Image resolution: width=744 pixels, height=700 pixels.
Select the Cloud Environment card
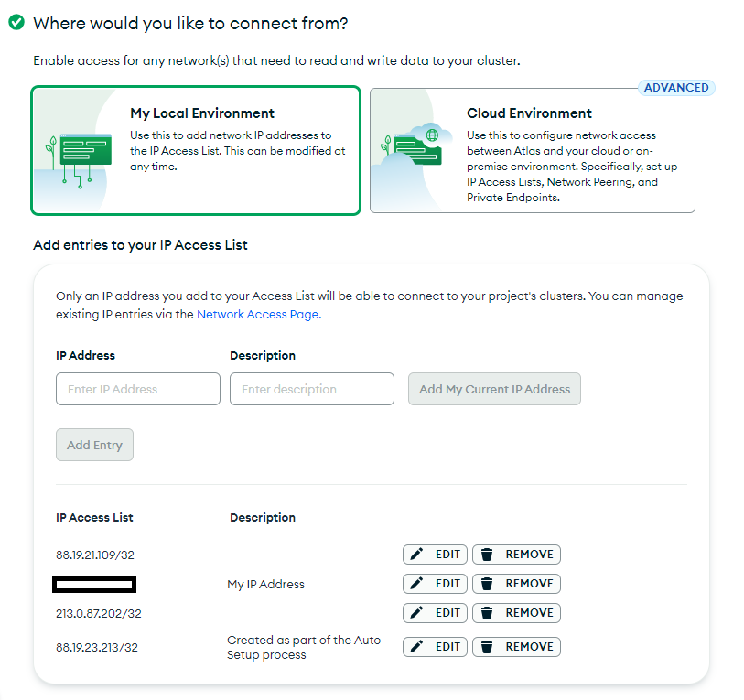tap(533, 150)
